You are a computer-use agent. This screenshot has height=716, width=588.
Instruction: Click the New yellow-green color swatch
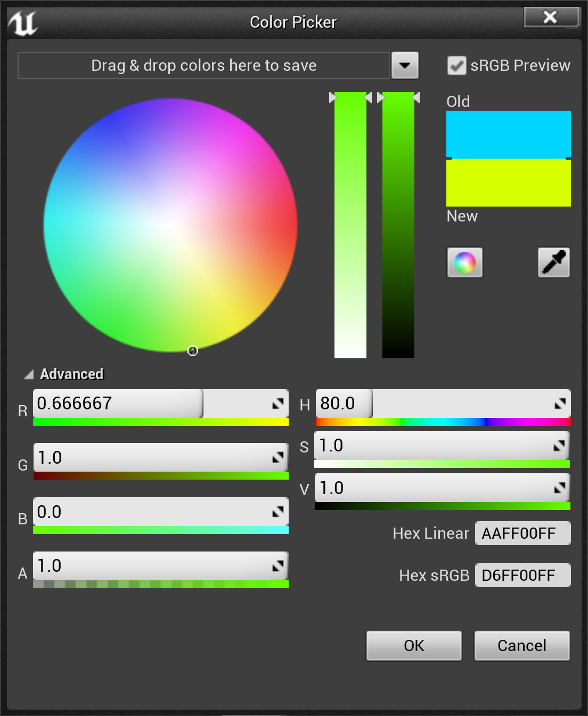tap(508, 183)
